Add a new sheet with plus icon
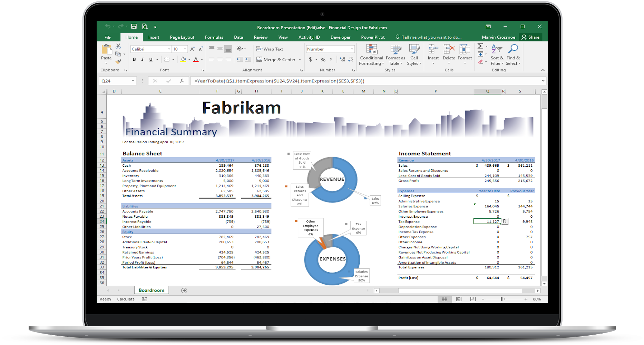Viewport: 644px width, 345px height. coord(184,290)
